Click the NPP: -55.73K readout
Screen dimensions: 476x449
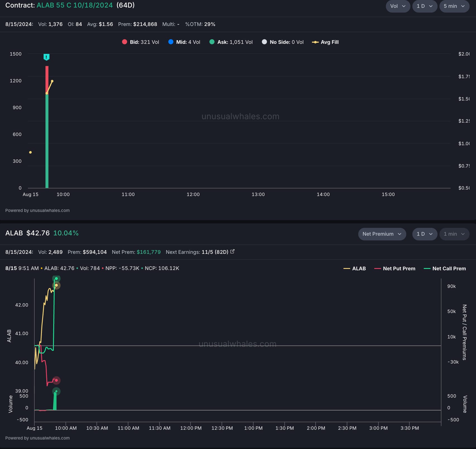pos(122,268)
